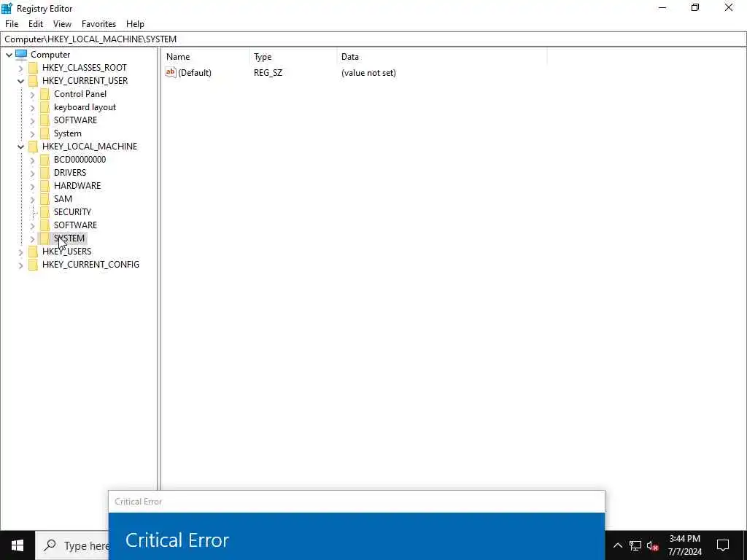Click the HKEY_CLASSES_ROOT folder icon
Viewport: 747px width, 560px height.
[x=33, y=68]
